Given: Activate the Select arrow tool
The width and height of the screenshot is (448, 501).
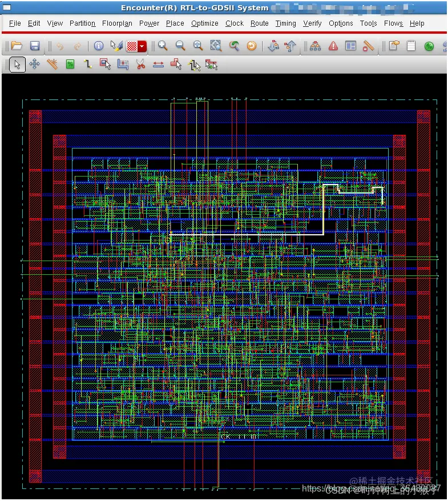Looking at the screenshot, I should pos(17,65).
